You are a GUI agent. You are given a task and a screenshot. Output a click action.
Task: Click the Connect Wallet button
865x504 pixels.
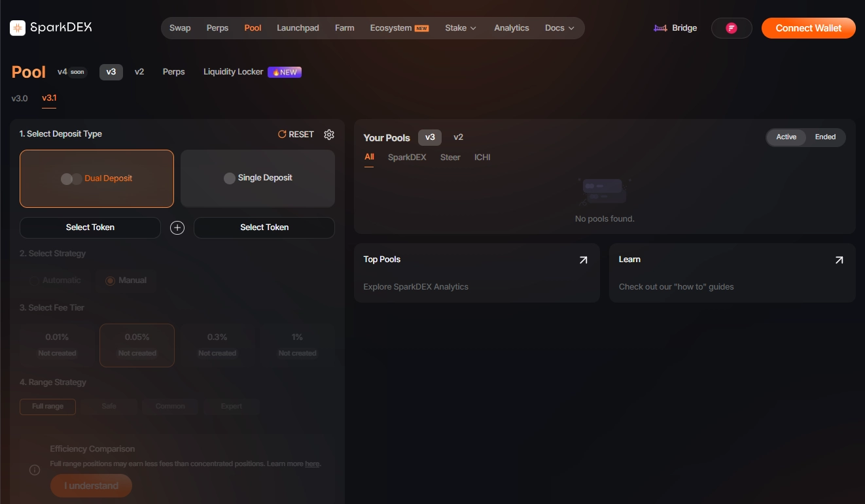click(809, 28)
